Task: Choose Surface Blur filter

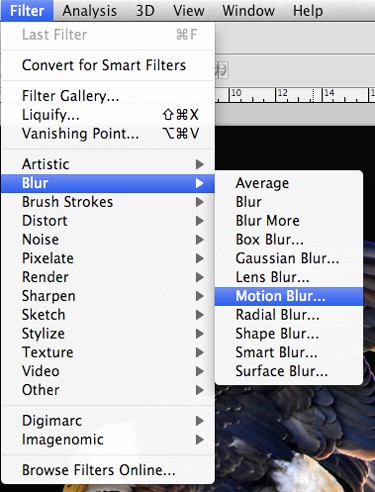Action: tap(289, 371)
